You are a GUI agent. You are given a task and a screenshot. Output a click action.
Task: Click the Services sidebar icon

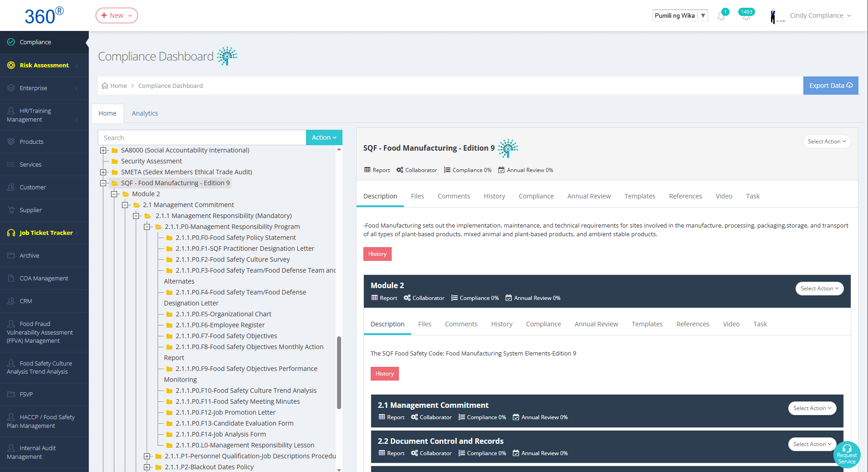(x=11, y=164)
